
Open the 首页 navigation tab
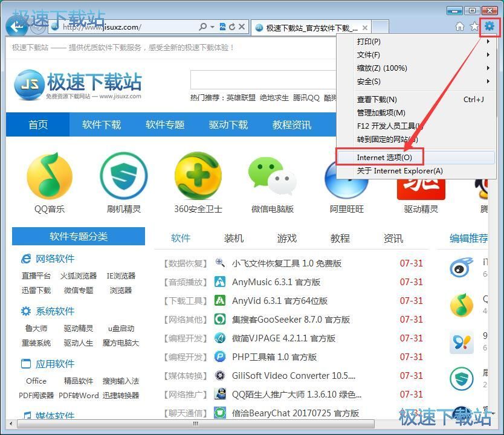point(38,124)
